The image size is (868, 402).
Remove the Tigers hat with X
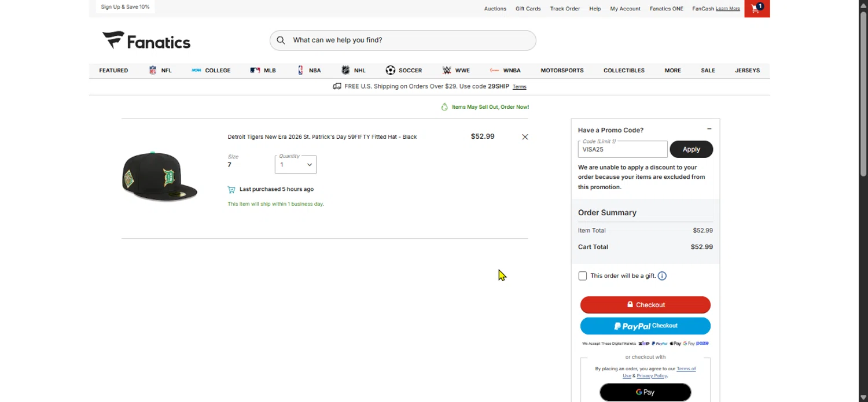click(x=525, y=137)
